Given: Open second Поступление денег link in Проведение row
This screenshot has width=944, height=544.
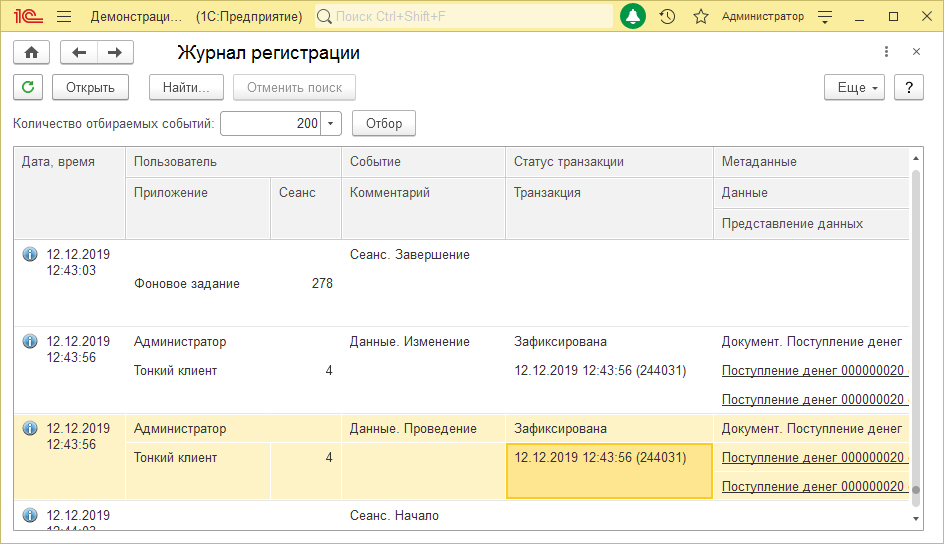Looking at the screenshot, I should [x=815, y=486].
